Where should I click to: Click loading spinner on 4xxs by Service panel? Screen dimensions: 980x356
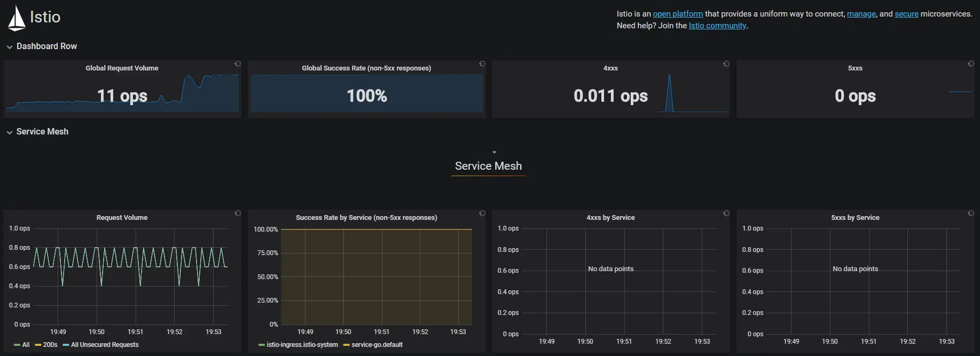726,213
